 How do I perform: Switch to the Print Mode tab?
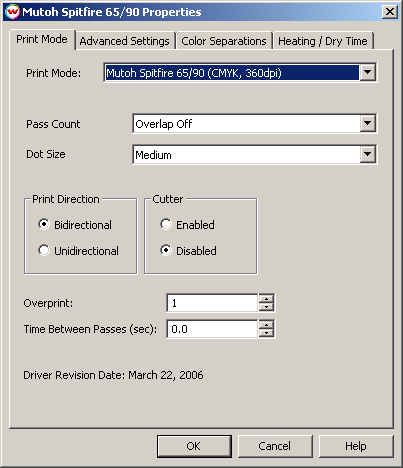pos(42,39)
